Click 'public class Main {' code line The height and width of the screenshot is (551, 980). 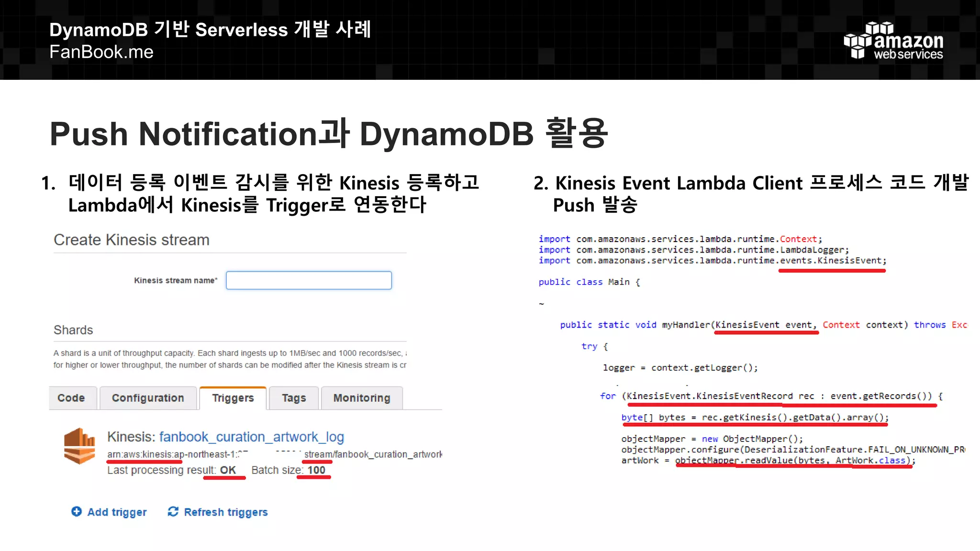(590, 282)
